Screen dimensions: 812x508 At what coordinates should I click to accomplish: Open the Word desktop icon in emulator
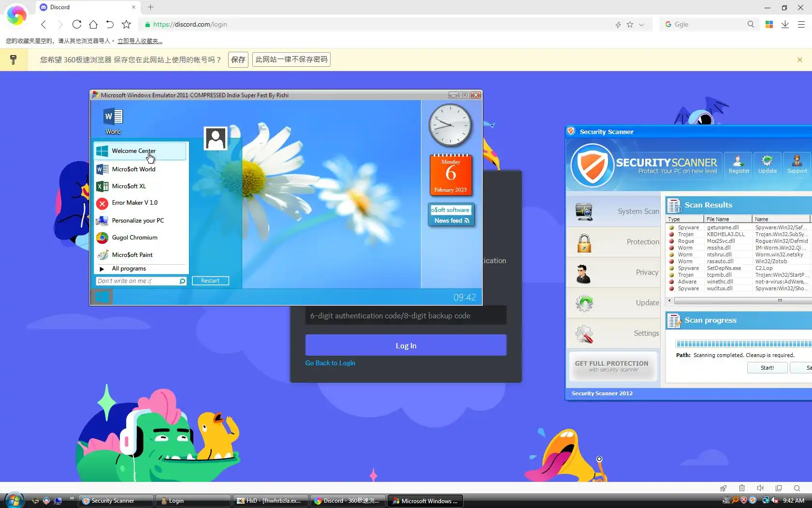113,121
